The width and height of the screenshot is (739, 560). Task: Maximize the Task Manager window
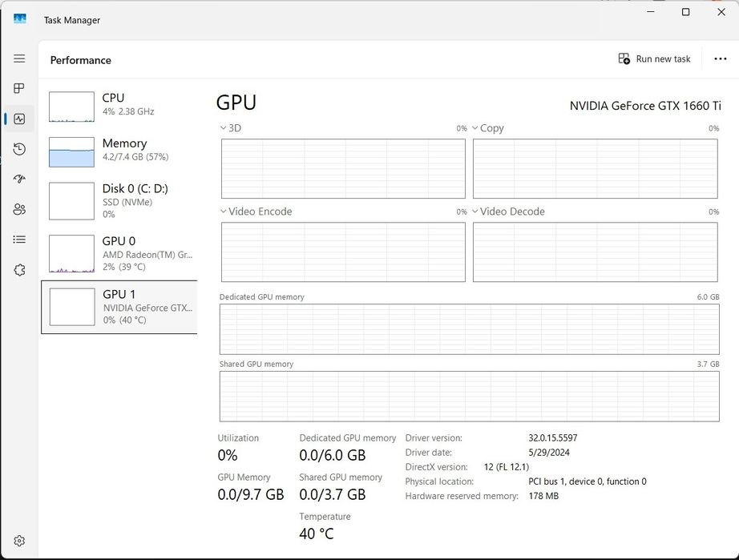pyautogui.click(x=686, y=12)
